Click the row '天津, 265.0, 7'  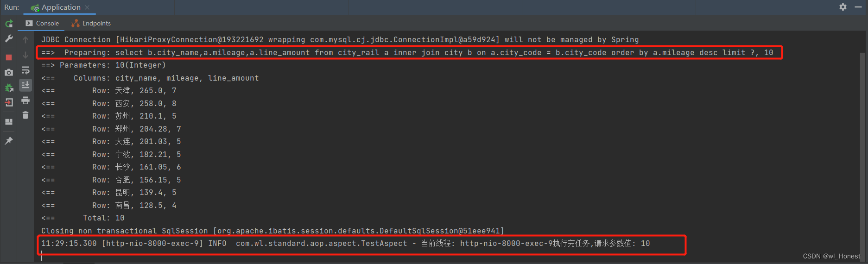click(109, 91)
